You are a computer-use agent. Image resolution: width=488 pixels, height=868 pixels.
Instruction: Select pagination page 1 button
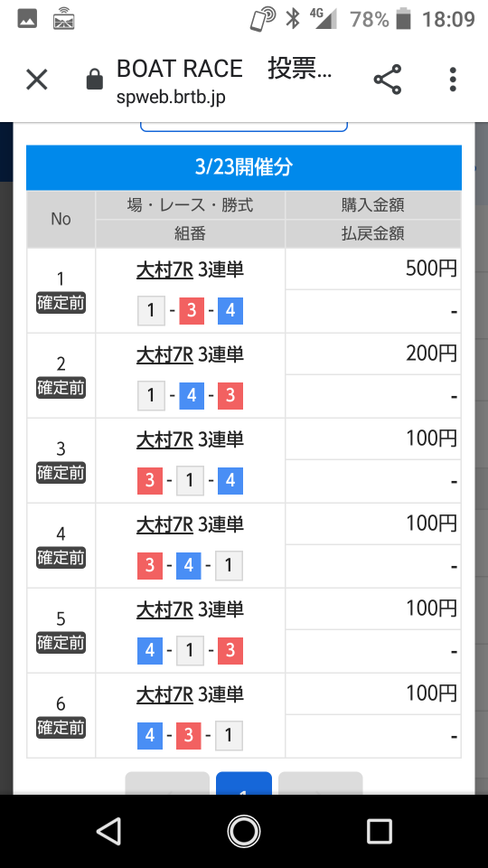(x=244, y=784)
